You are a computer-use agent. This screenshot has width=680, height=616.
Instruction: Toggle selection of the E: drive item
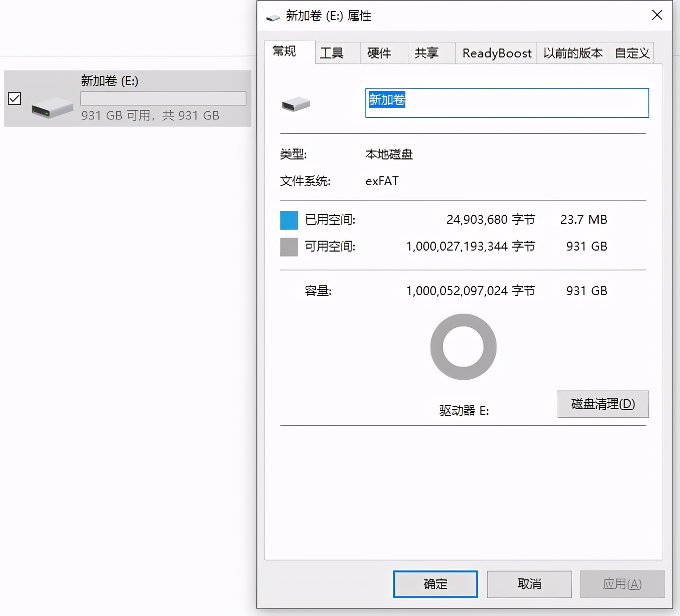[14, 99]
